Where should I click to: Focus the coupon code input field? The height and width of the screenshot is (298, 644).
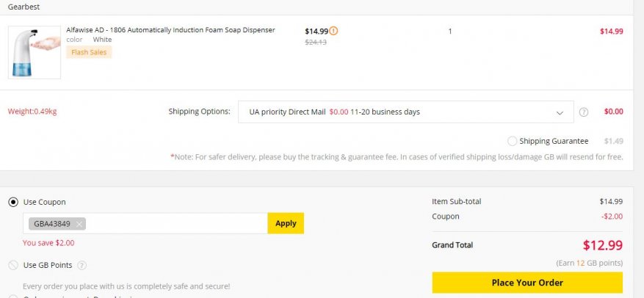(176, 224)
